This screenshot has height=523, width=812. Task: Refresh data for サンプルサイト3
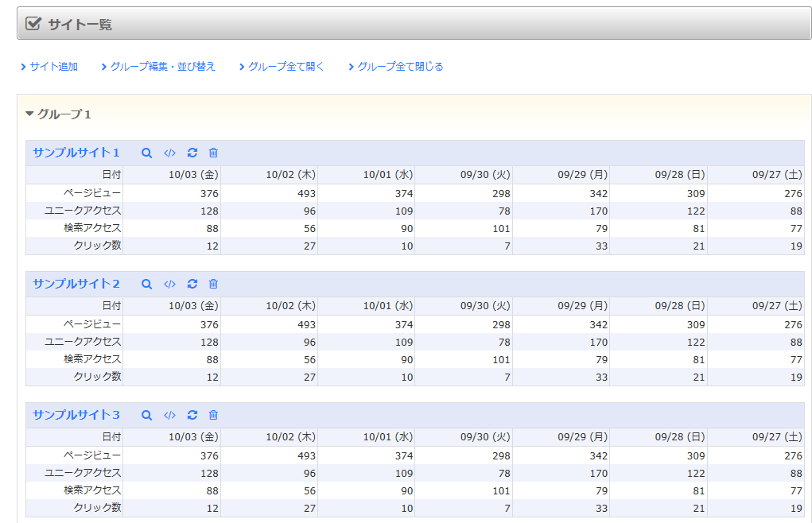click(x=192, y=415)
